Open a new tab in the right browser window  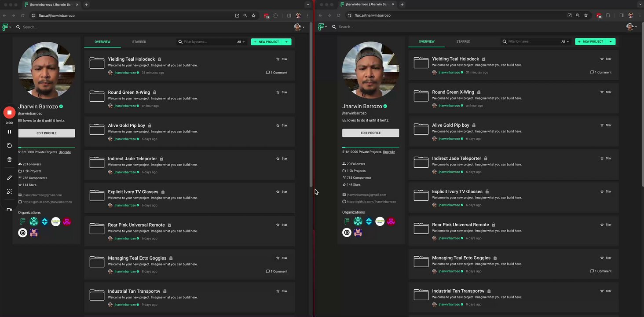402,4
